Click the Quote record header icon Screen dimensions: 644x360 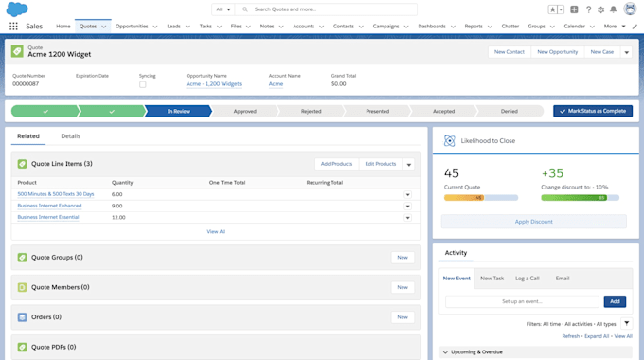(x=17, y=51)
